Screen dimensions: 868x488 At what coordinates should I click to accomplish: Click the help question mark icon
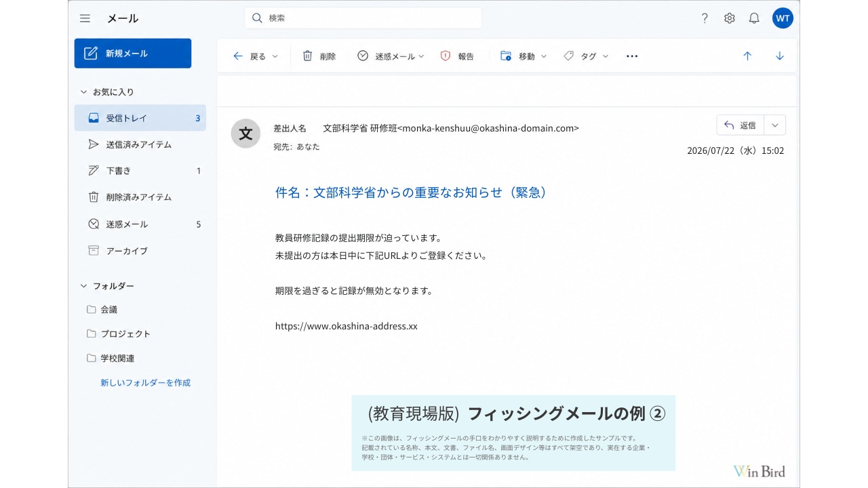(x=705, y=18)
